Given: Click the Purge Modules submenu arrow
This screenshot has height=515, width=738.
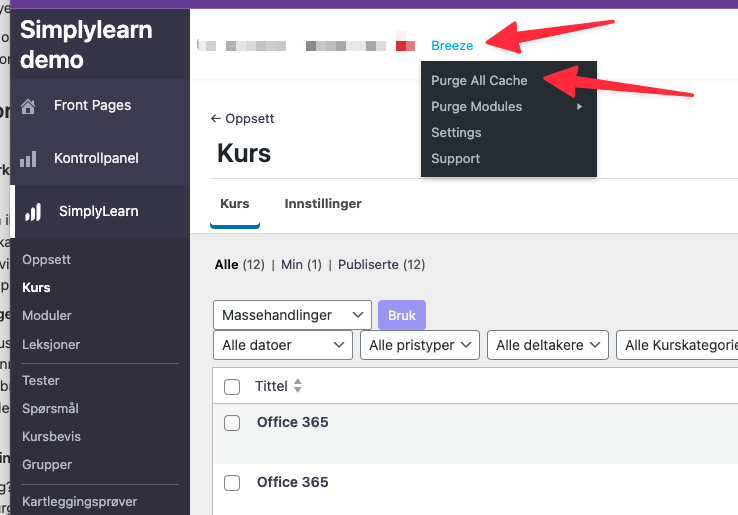Looking at the screenshot, I should 580,107.
